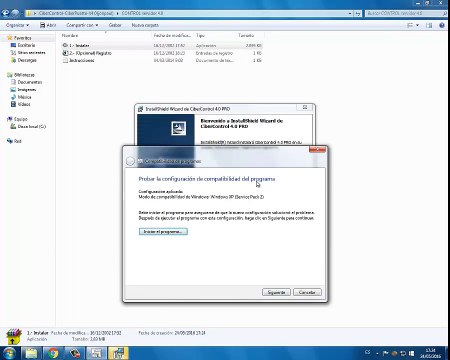Click the Explorer forward navigation arrow

[15, 13]
